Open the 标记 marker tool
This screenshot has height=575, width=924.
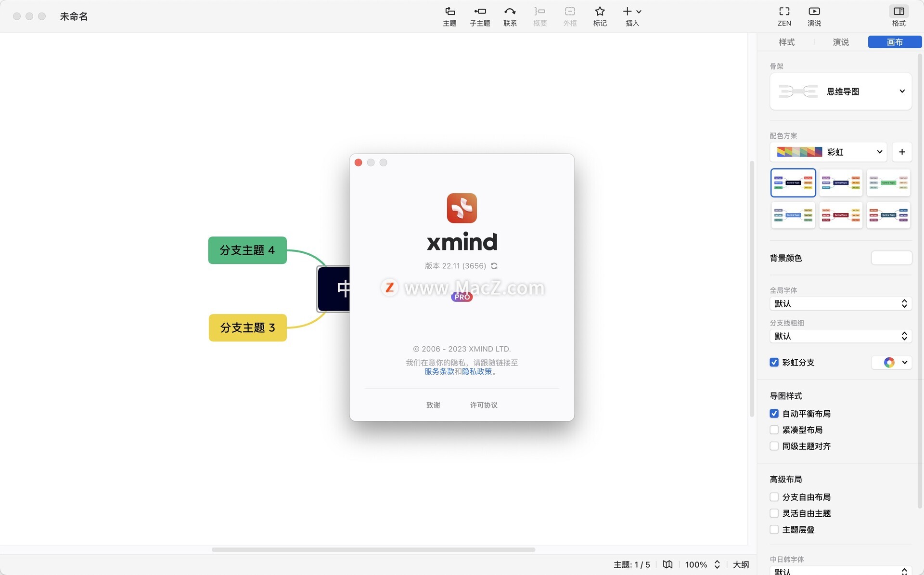(x=600, y=16)
